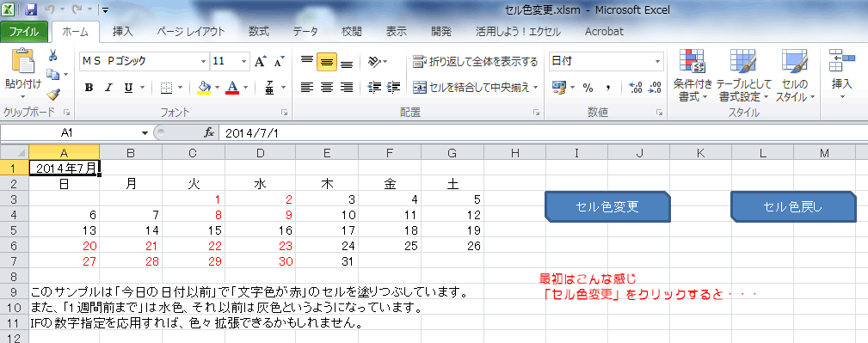Select column D header

point(260,153)
